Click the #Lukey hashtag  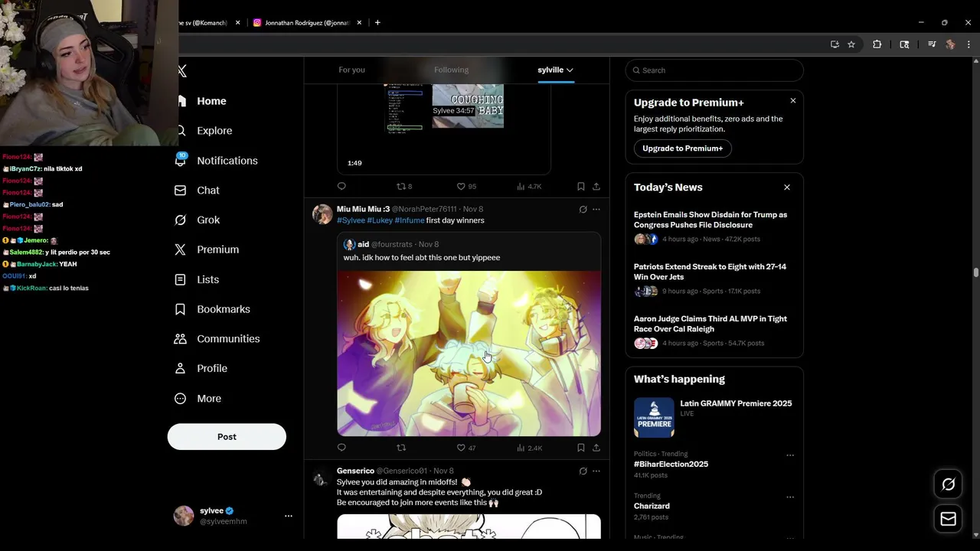coord(380,220)
